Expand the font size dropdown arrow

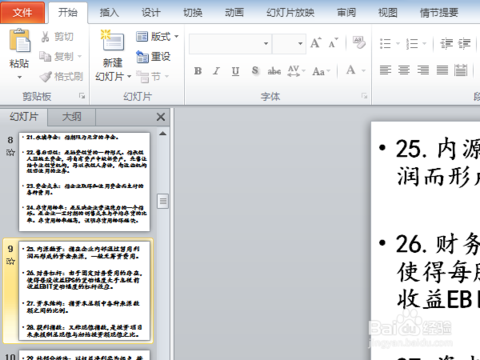tap(300, 44)
